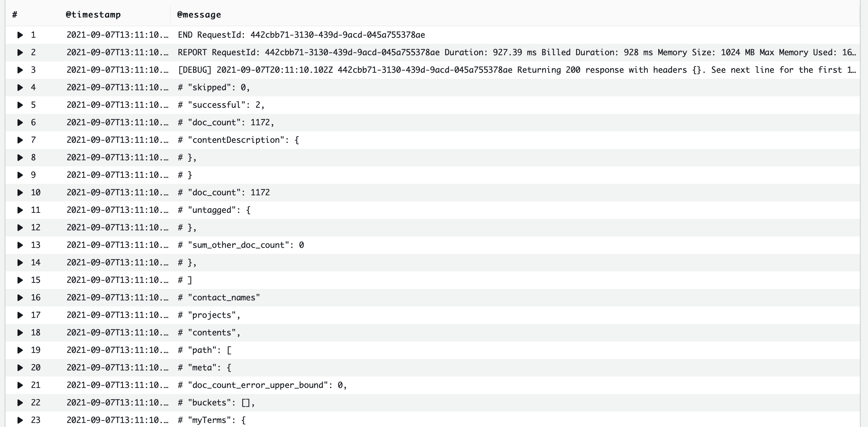Screen dimensions: 868x427
Task: Click the @message column header
Action: (199, 14)
